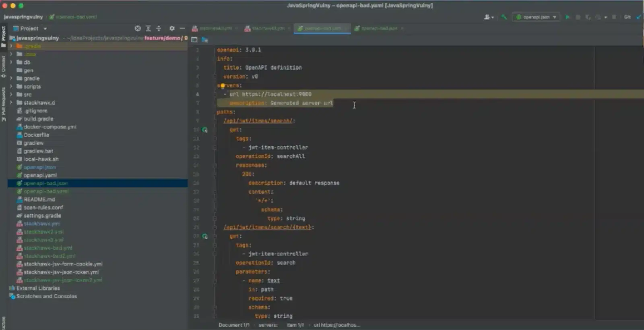Switch to the openapi-bad.json editor tab
This screenshot has height=330, width=644.
click(379, 29)
